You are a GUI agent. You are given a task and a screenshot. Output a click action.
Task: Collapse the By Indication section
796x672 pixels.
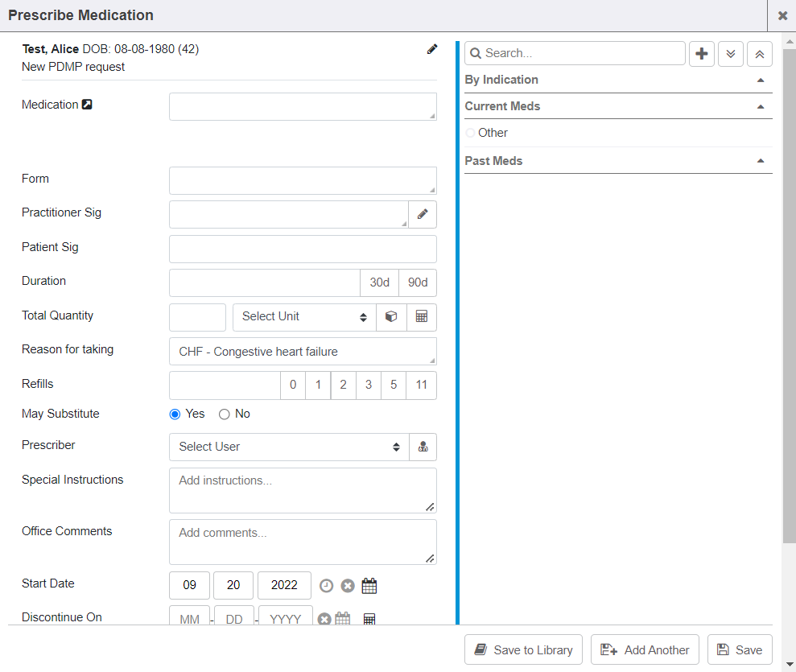(x=761, y=80)
